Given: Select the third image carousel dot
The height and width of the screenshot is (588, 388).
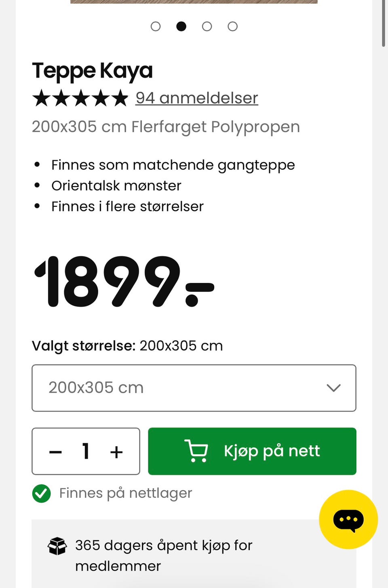Looking at the screenshot, I should point(207,27).
